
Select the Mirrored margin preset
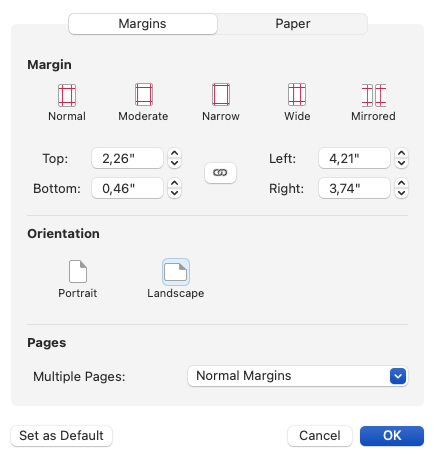pyautogui.click(x=374, y=95)
